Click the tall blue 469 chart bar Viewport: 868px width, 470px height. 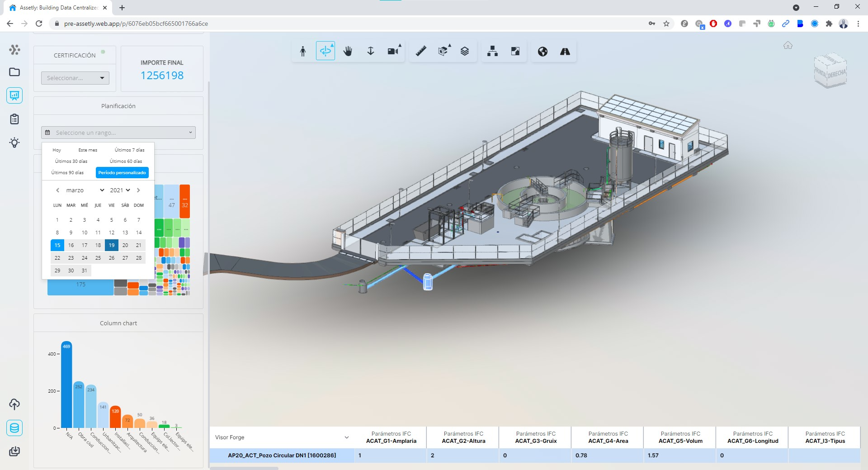point(66,385)
